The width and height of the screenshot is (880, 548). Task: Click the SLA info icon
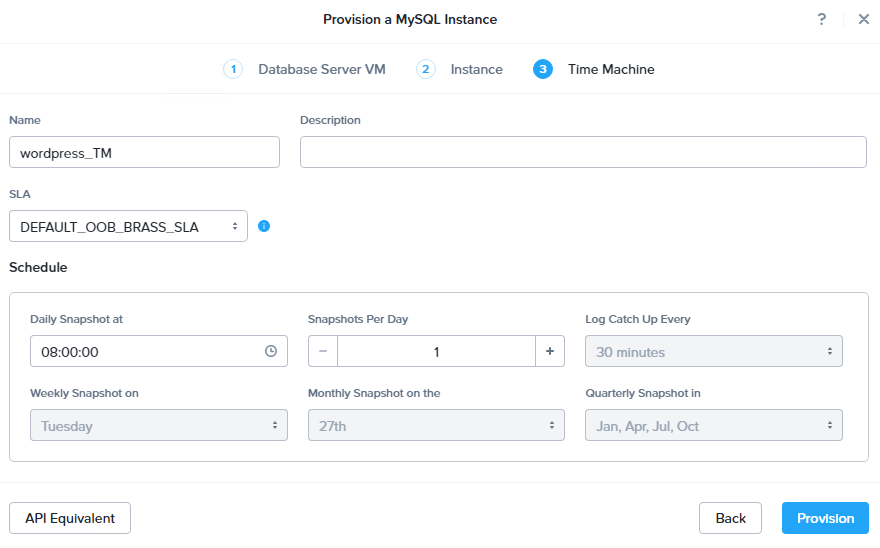(x=264, y=226)
